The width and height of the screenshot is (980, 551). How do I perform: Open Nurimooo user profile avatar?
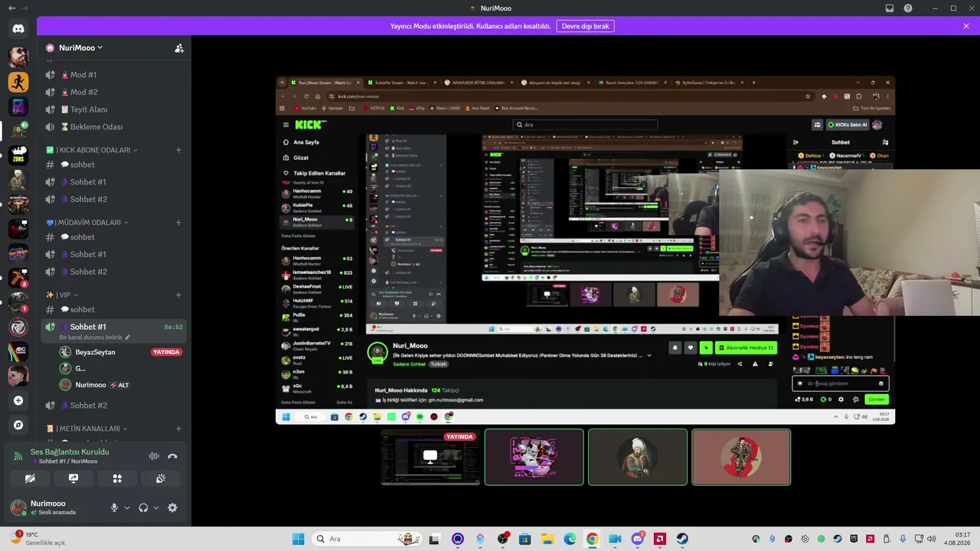point(18,507)
